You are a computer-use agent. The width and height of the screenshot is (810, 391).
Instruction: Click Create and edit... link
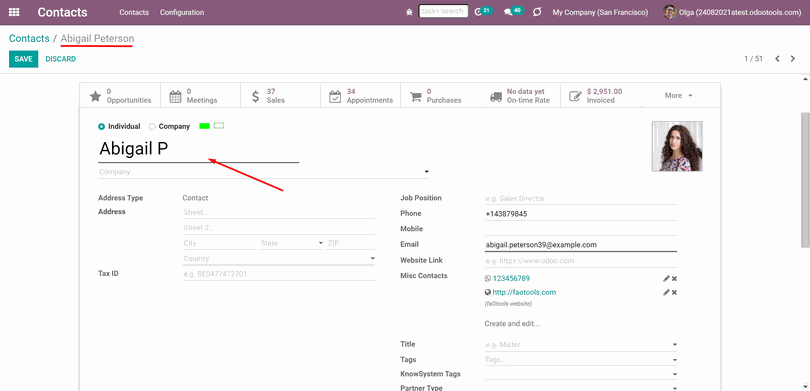pyautogui.click(x=512, y=324)
